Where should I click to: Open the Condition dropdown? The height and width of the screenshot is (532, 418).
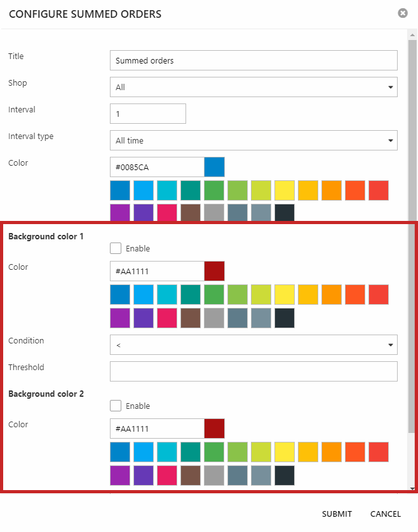[x=253, y=345]
